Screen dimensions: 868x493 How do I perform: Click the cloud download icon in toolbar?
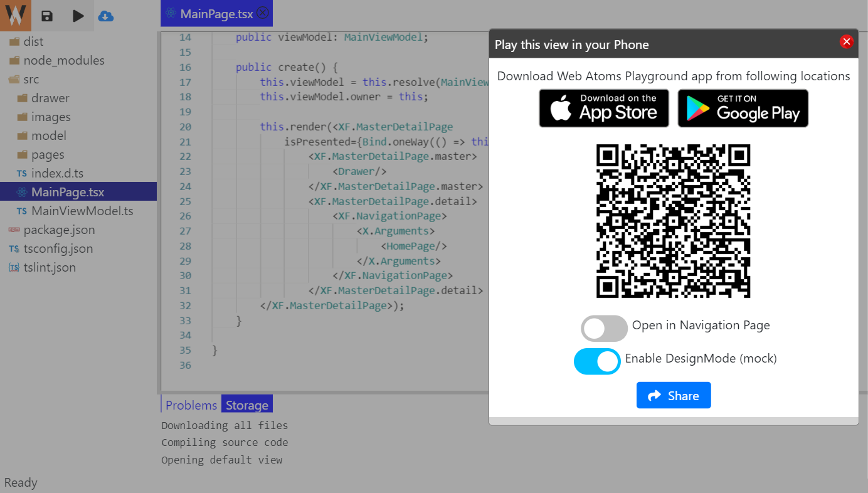[x=106, y=16]
